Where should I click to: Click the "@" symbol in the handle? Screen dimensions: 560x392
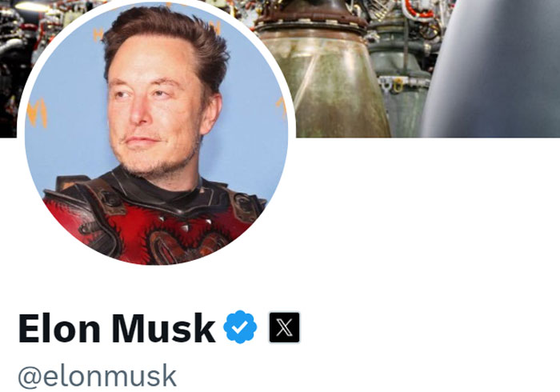tap(30, 377)
